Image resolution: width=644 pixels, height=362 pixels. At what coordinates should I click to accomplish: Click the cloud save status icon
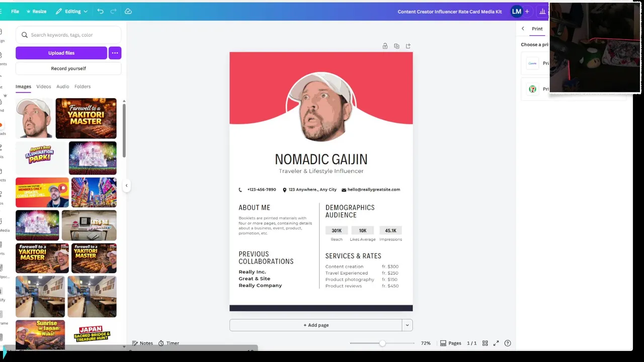(x=128, y=11)
